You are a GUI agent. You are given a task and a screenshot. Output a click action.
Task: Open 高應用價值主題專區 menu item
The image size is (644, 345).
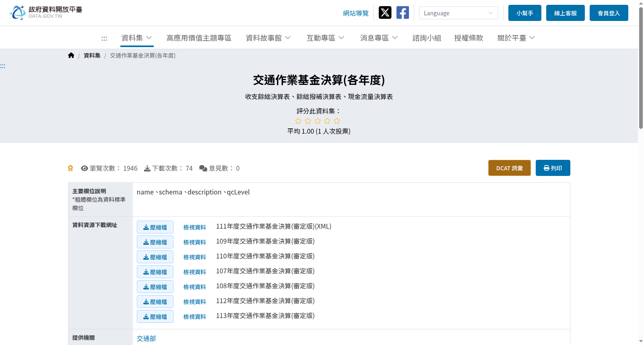coord(199,38)
